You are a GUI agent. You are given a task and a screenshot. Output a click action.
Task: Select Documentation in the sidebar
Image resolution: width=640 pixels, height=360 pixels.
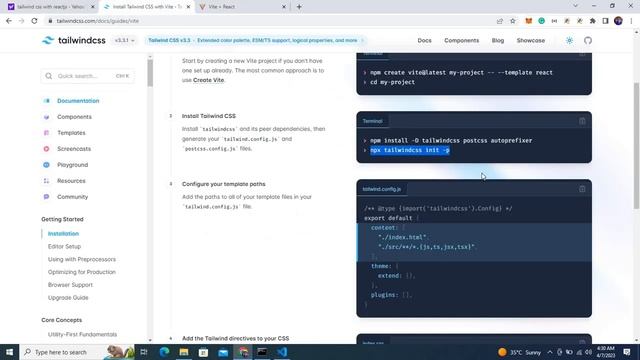pyautogui.click(x=78, y=101)
